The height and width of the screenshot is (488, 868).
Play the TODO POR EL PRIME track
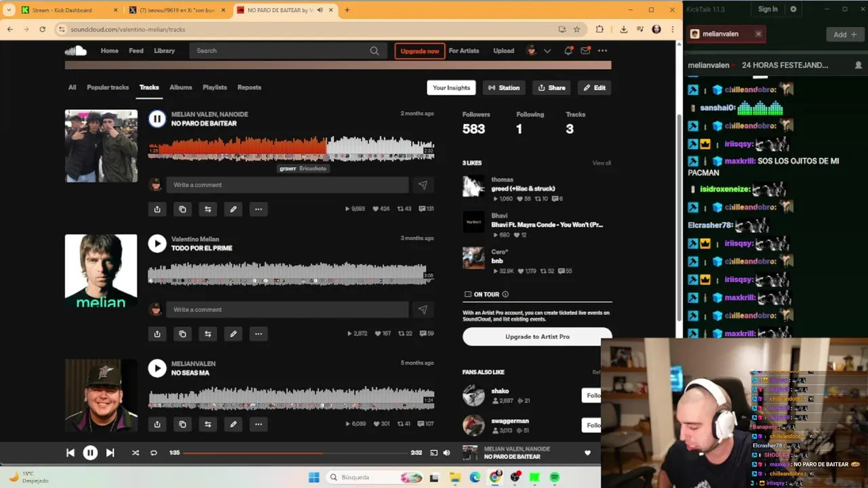click(x=157, y=243)
